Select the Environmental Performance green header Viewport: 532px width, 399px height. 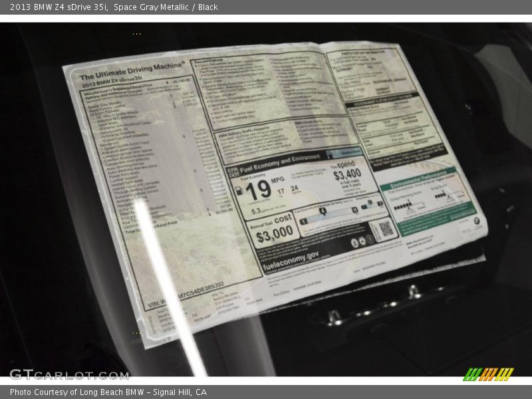coord(418,179)
